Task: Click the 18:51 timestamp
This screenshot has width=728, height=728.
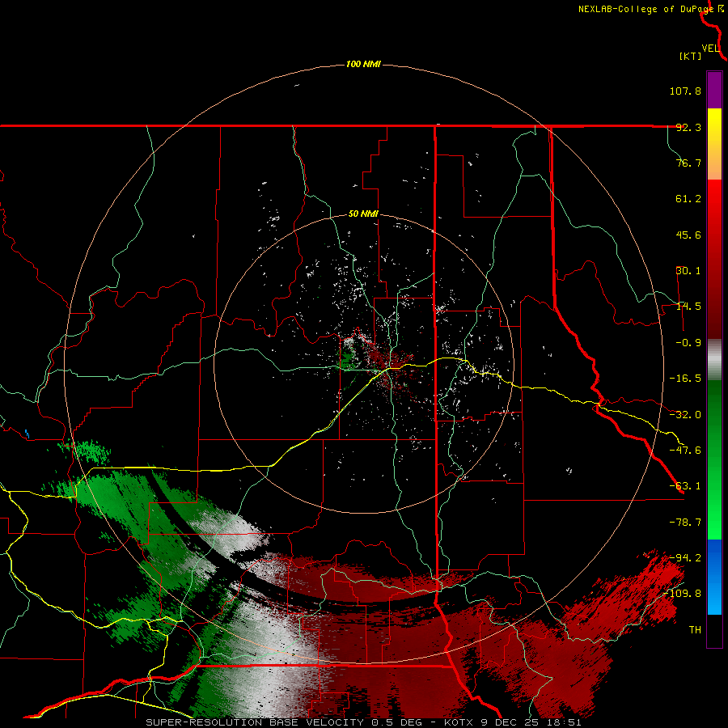Action: 565,722
